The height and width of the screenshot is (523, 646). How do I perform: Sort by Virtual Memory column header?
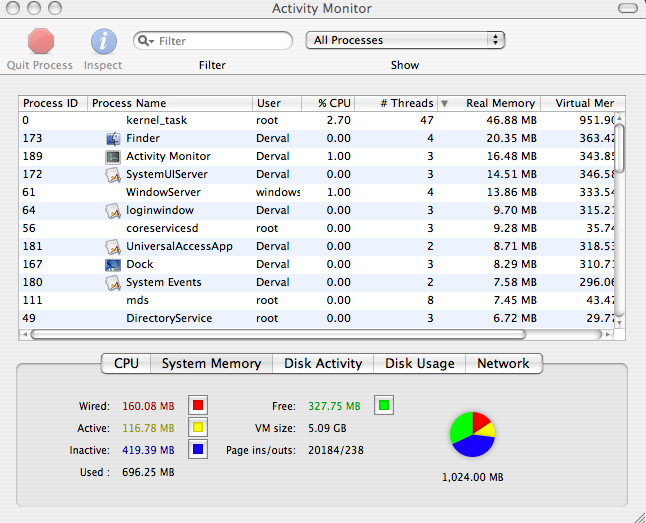tap(583, 103)
